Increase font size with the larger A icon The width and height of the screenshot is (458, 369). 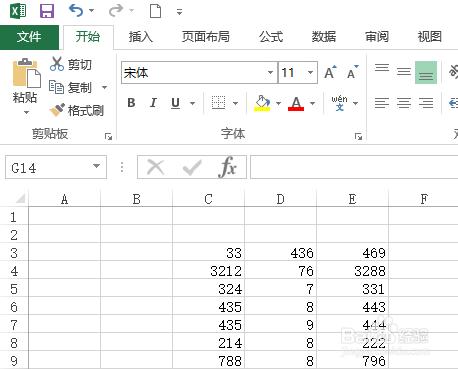[x=330, y=72]
